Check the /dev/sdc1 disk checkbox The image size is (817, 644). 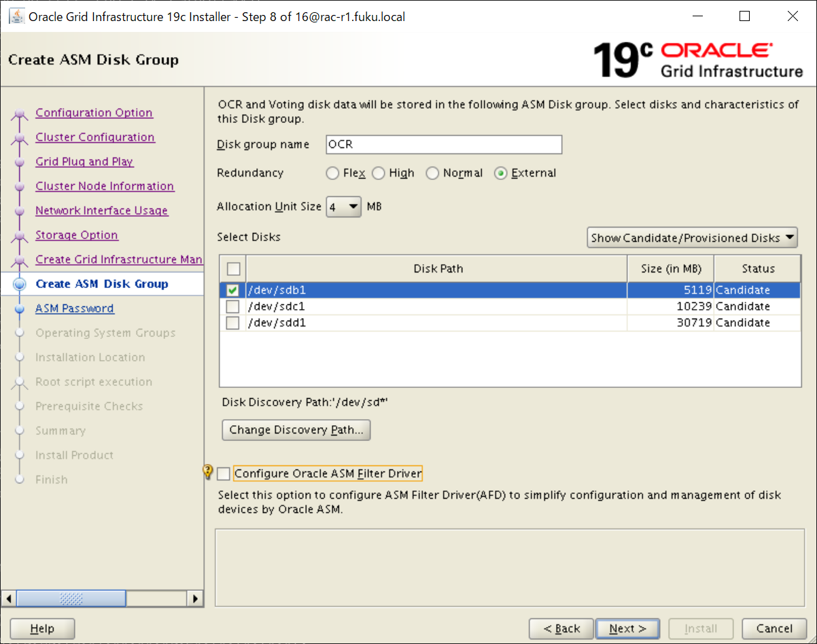pos(232,306)
